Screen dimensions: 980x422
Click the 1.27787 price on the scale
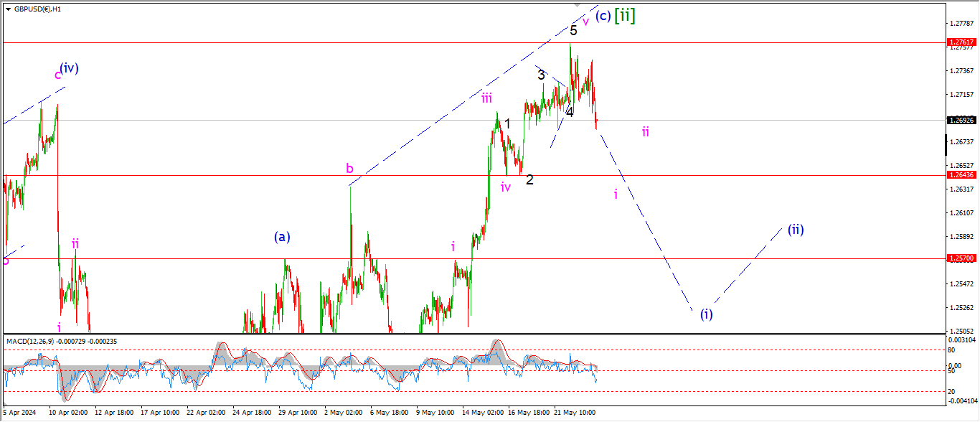961,24
